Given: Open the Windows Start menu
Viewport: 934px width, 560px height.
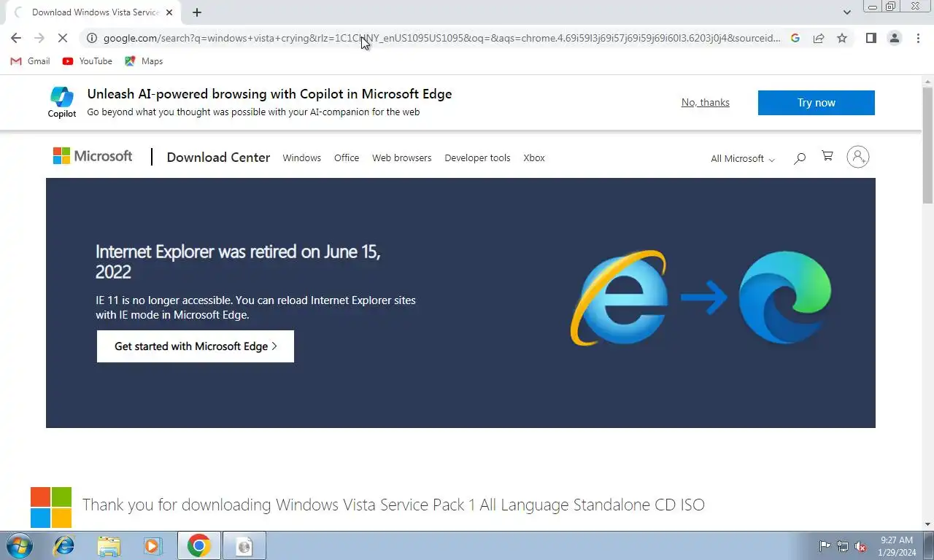Looking at the screenshot, I should pos(18,545).
